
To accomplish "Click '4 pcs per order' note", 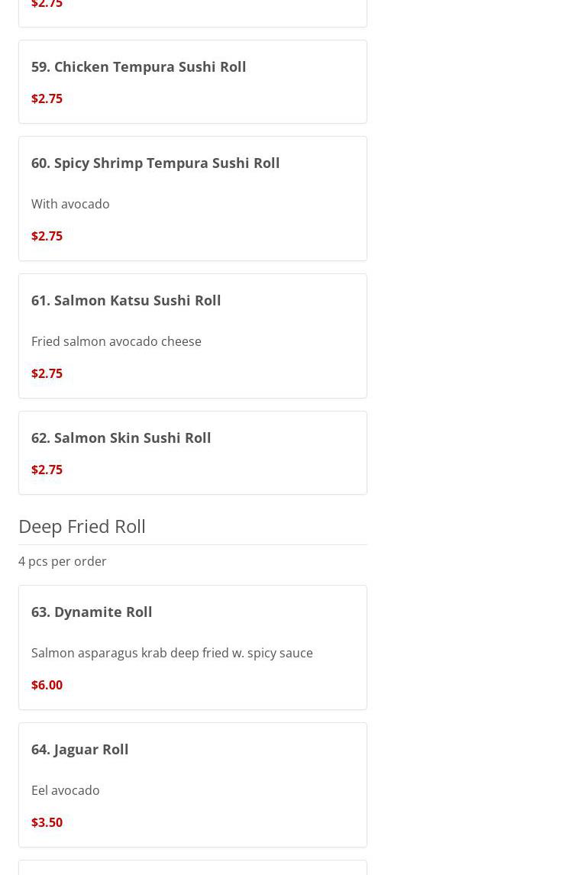I will coord(63,561).
